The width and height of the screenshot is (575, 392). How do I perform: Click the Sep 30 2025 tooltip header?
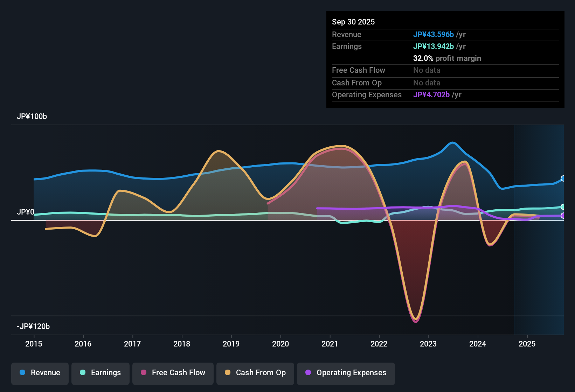pyautogui.click(x=353, y=22)
